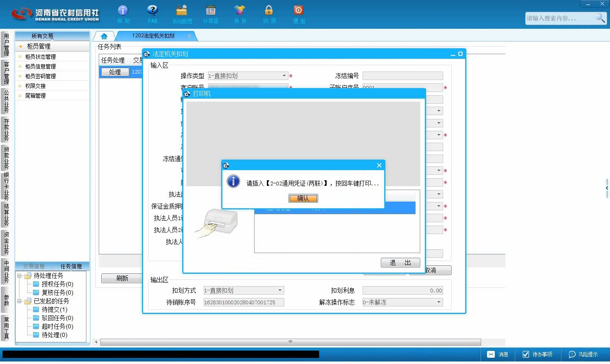
Task: Go to the home tab icon
Action: (x=104, y=36)
